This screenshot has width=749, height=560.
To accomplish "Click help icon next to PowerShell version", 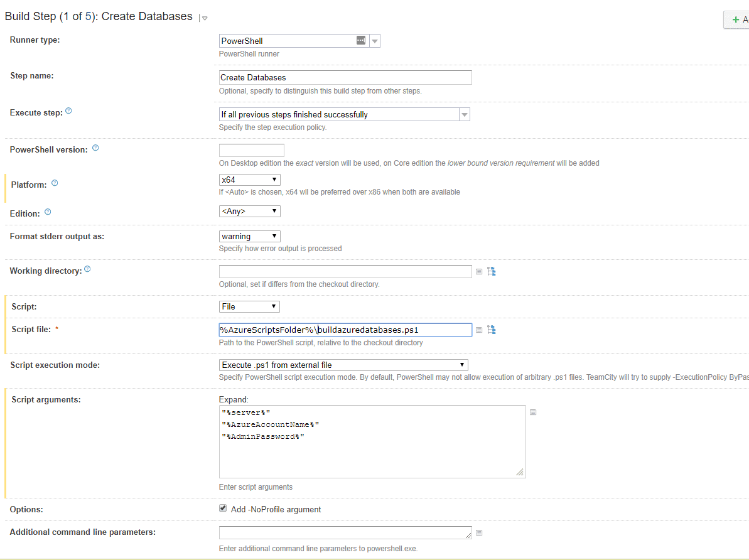I will pos(95,148).
